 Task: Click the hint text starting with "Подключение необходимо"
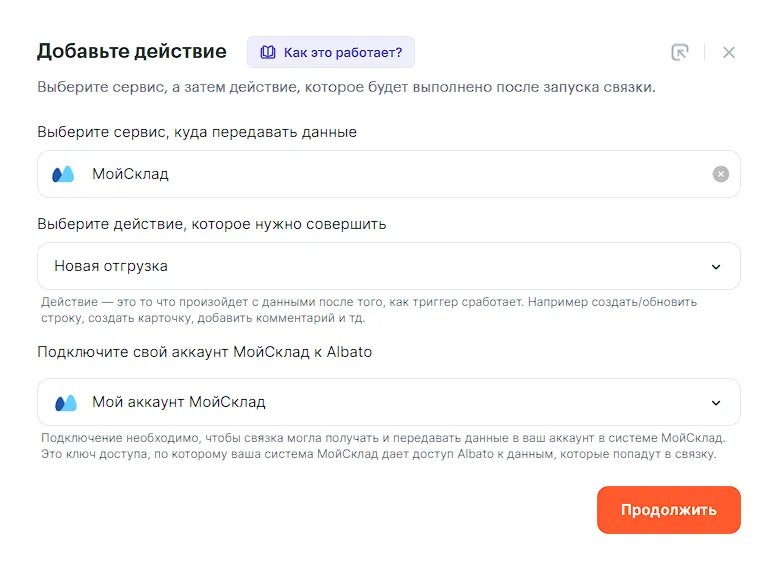[383, 446]
